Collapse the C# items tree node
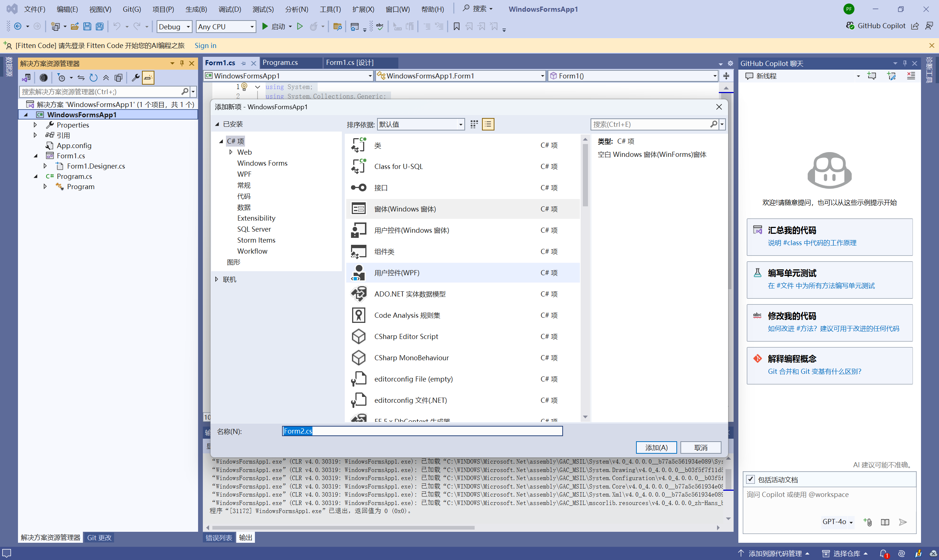Viewport: 939px width, 560px height. pos(221,141)
